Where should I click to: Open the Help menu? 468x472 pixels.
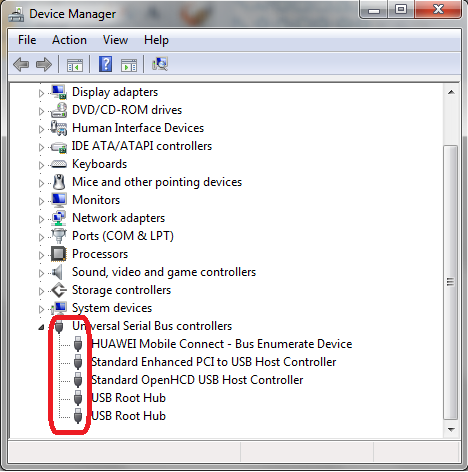tap(156, 40)
